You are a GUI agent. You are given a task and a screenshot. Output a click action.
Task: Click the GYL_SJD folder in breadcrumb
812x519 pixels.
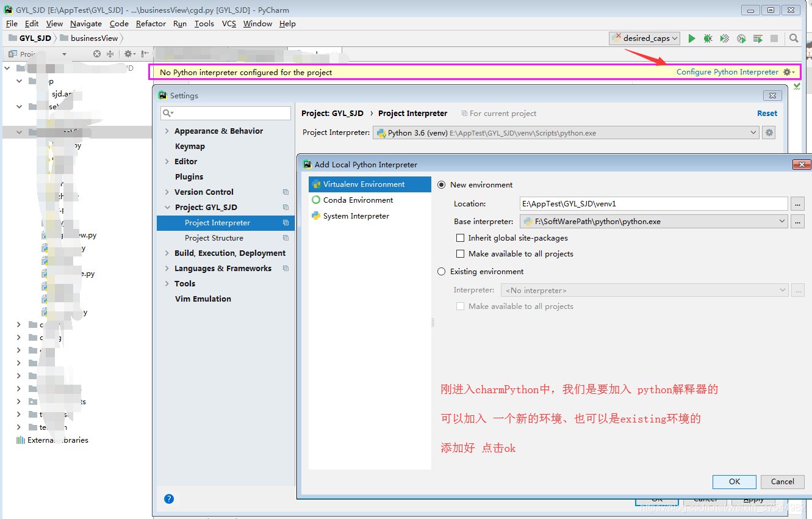30,38
